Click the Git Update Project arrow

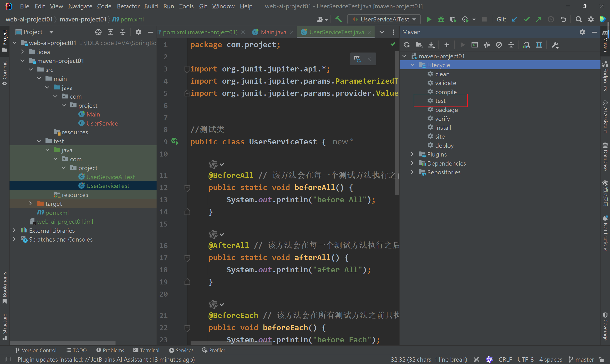514,19
